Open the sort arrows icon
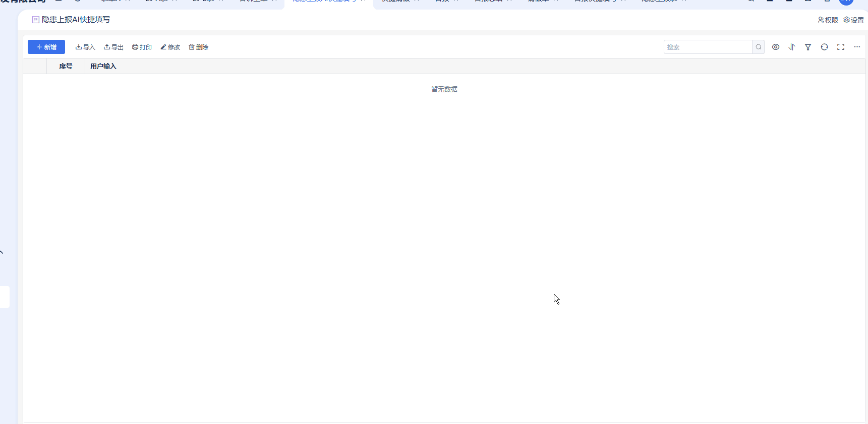 792,47
